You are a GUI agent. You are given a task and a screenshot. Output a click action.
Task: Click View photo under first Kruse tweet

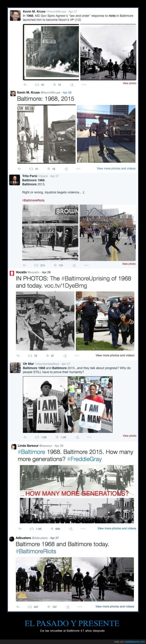[129, 83]
